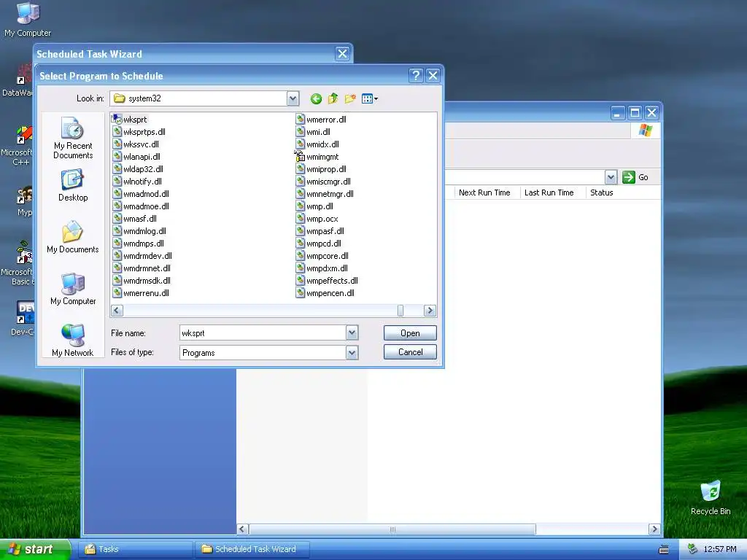
Task: Select wmnetmgr.dll in file list
Action: pyautogui.click(x=325, y=194)
